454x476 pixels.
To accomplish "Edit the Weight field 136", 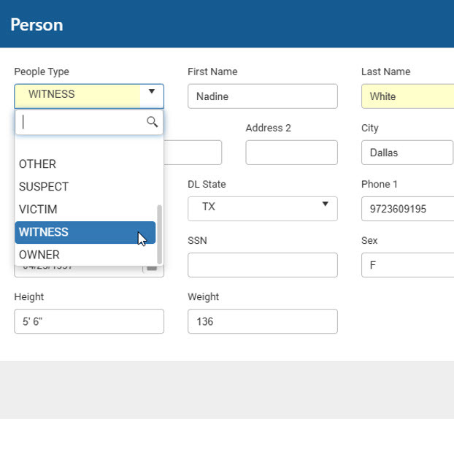I will 263,321.
